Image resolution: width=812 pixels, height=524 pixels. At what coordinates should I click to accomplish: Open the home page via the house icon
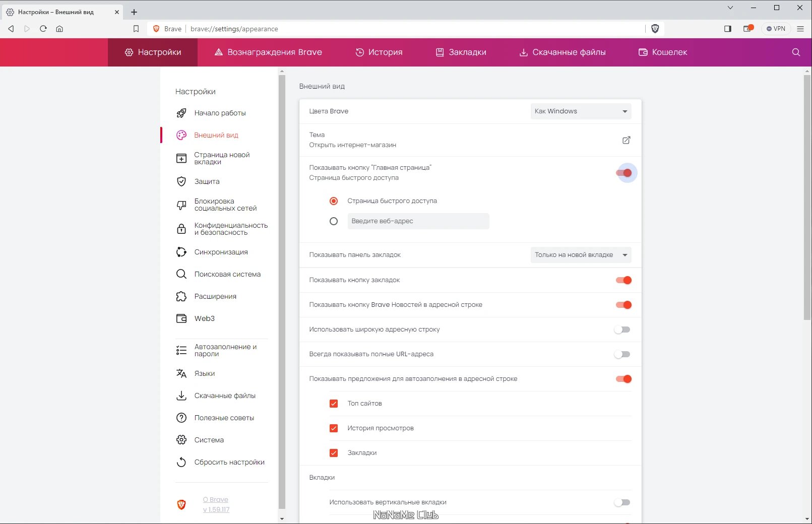coord(59,29)
